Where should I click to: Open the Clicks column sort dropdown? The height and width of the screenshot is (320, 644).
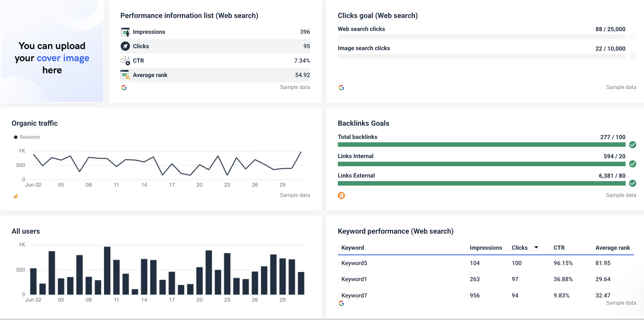tap(536, 248)
